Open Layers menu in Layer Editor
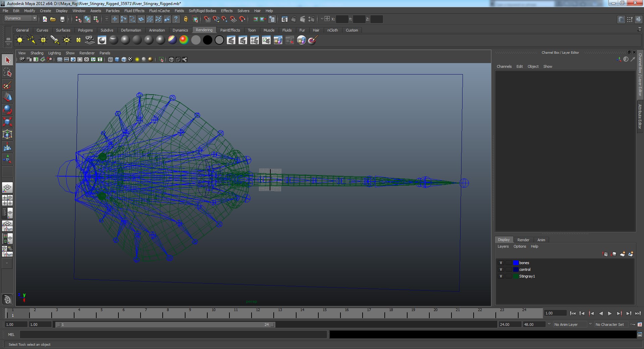 [x=503, y=246]
